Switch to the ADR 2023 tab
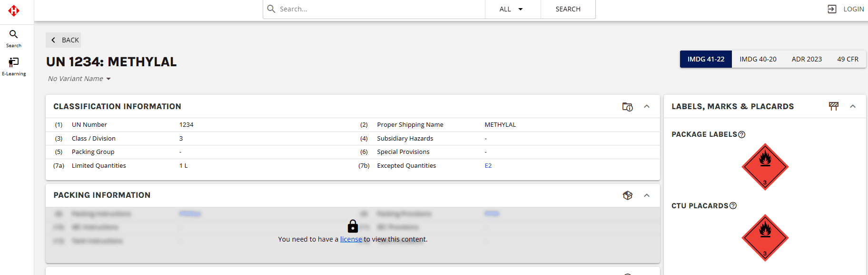This screenshot has height=275, width=868. coord(807,59)
